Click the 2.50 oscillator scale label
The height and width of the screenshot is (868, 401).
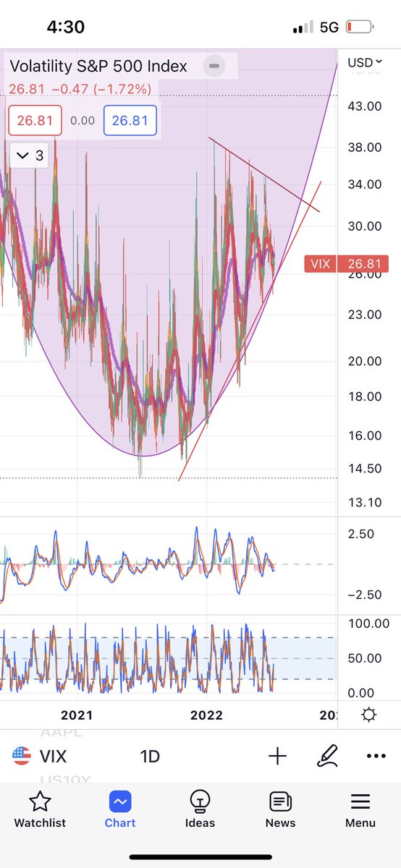pyautogui.click(x=361, y=535)
